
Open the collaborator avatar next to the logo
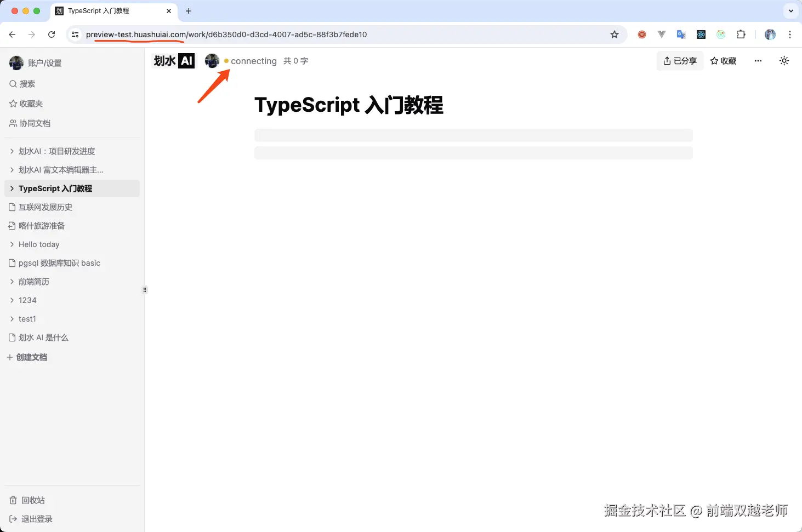(x=212, y=61)
